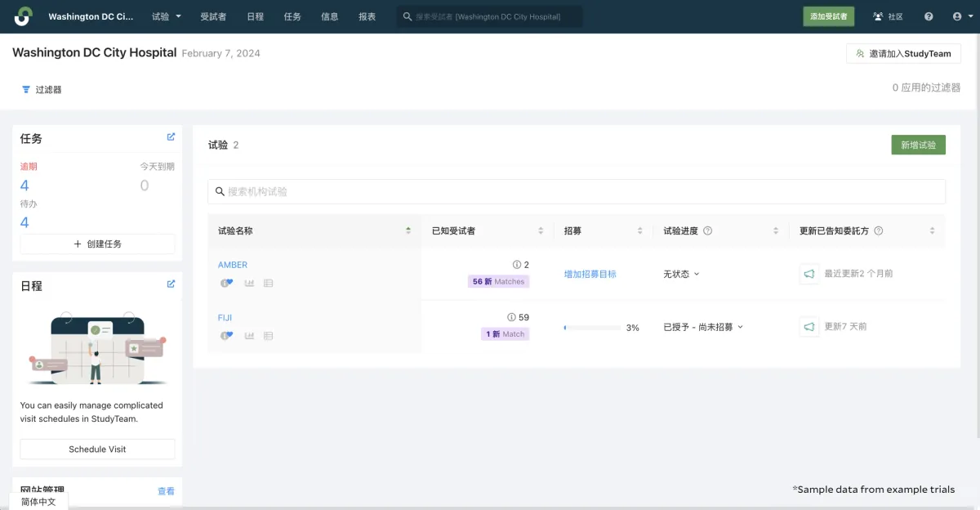Click the heart health icon beside AMBER
This screenshot has width=980, height=510.
pos(226,284)
